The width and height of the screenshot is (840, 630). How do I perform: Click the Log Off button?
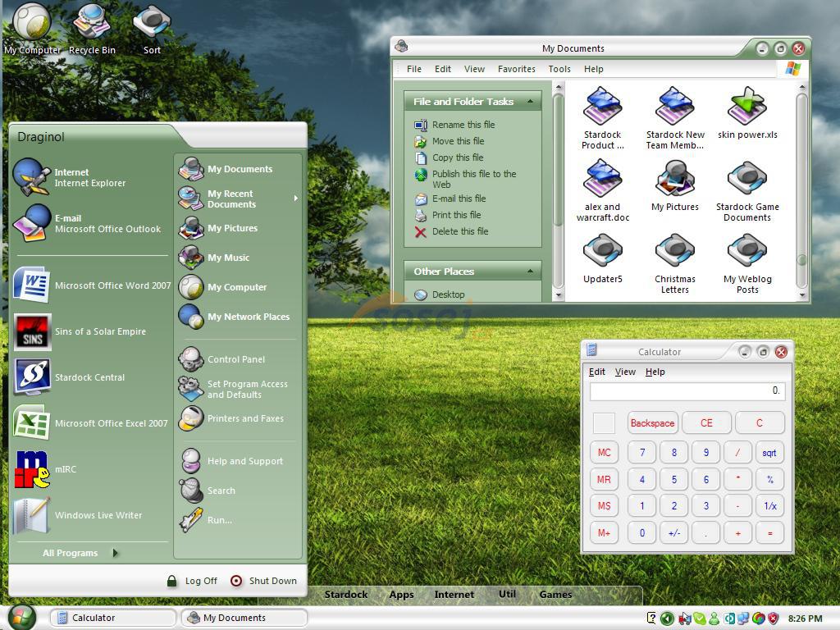click(192, 581)
